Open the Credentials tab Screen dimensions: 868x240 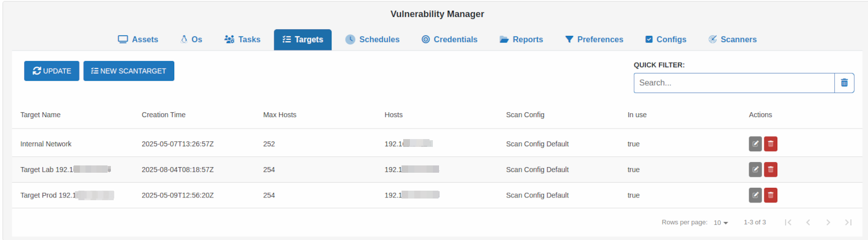449,40
